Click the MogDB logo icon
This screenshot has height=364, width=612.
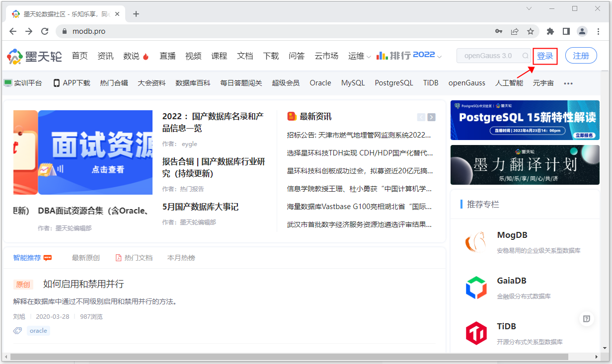(476, 242)
